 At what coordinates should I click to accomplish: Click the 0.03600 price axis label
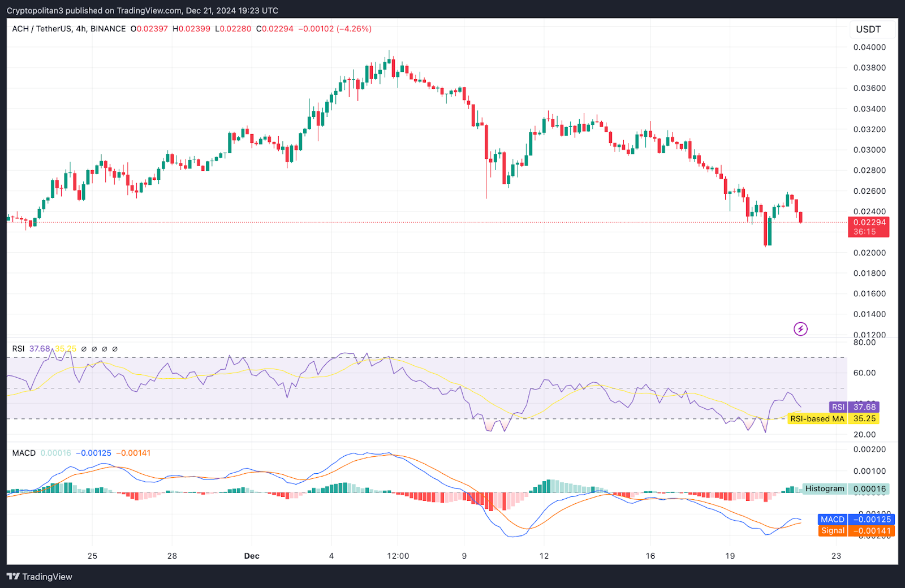tap(869, 88)
